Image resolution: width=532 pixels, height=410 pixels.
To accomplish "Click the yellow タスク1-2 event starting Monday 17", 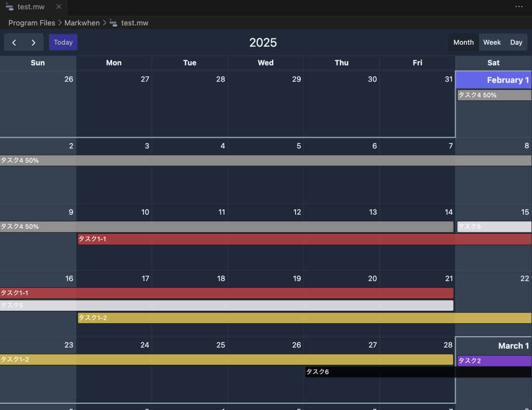I will pyautogui.click(x=304, y=318).
